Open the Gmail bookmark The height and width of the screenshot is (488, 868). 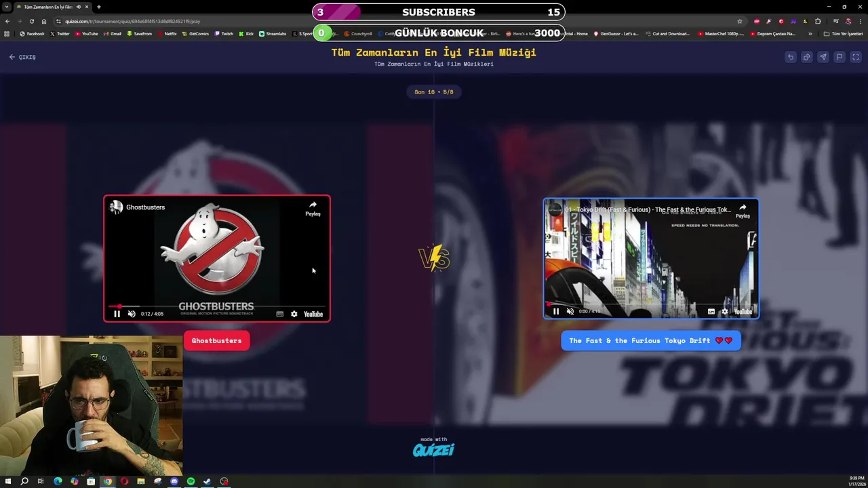(x=113, y=34)
